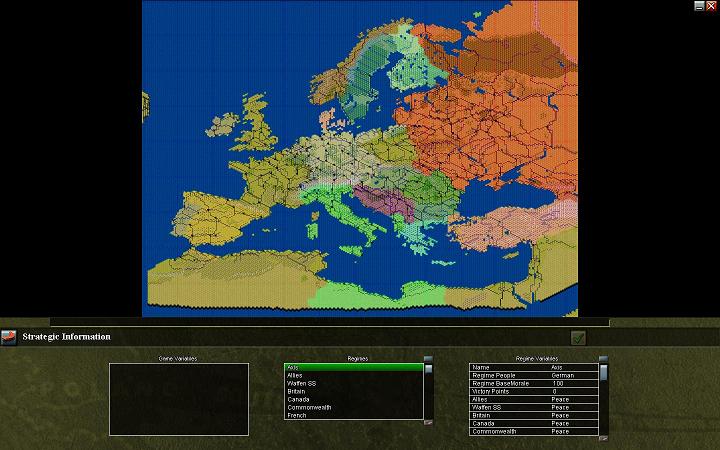The width and height of the screenshot is (720, 450).
Task: Pick Canada from the Regimes list
Action: tap(353, 399)
